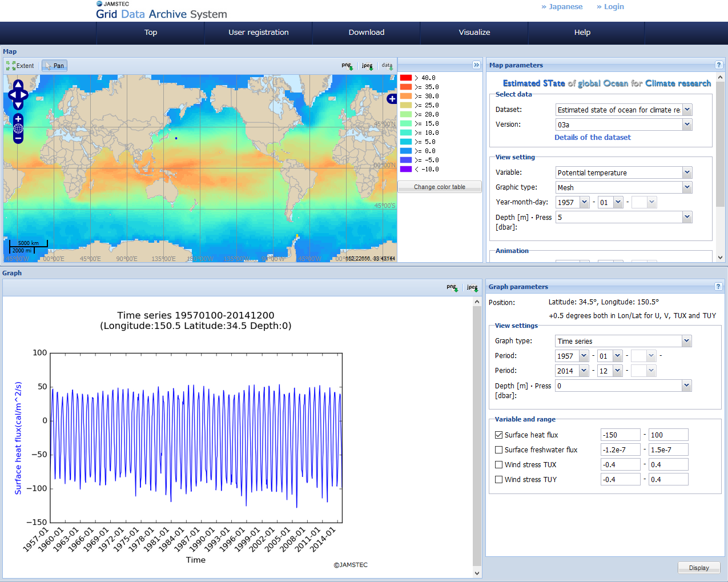Enable the Surface freshwater flux checkbox
728x582 pixels.
(499, 450)
